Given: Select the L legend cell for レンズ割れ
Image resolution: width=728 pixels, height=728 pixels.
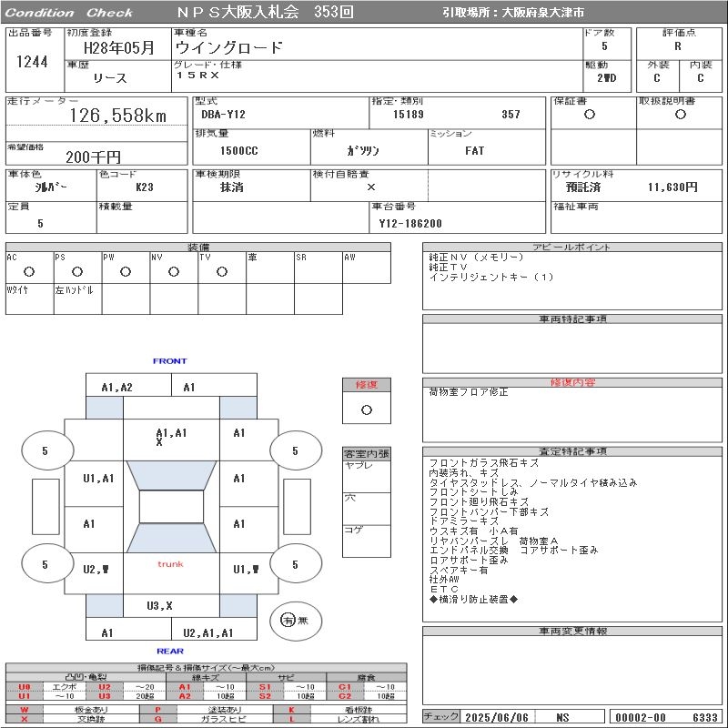Looking at the screenshot, I should (x=291, y=719).
